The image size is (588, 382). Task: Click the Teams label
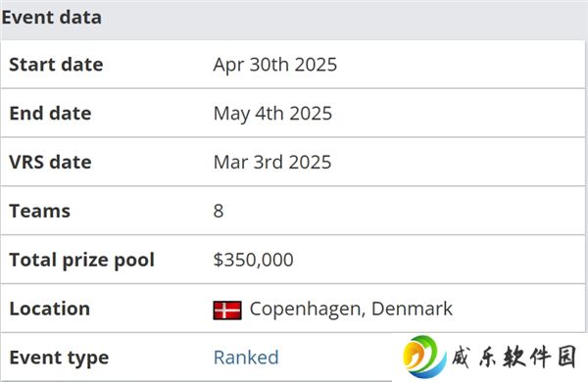pos(40,211)
